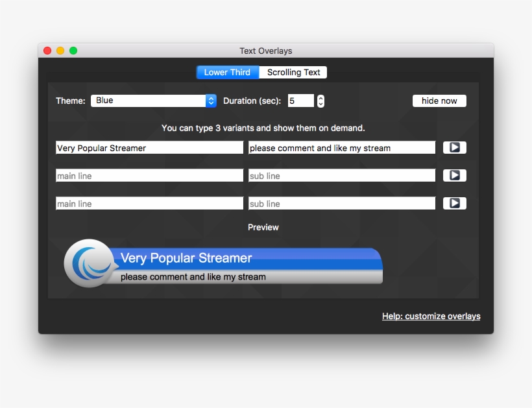Click the blue swirl logo in preview
Viewport: 532px width, 408px height.
point(89,263)
